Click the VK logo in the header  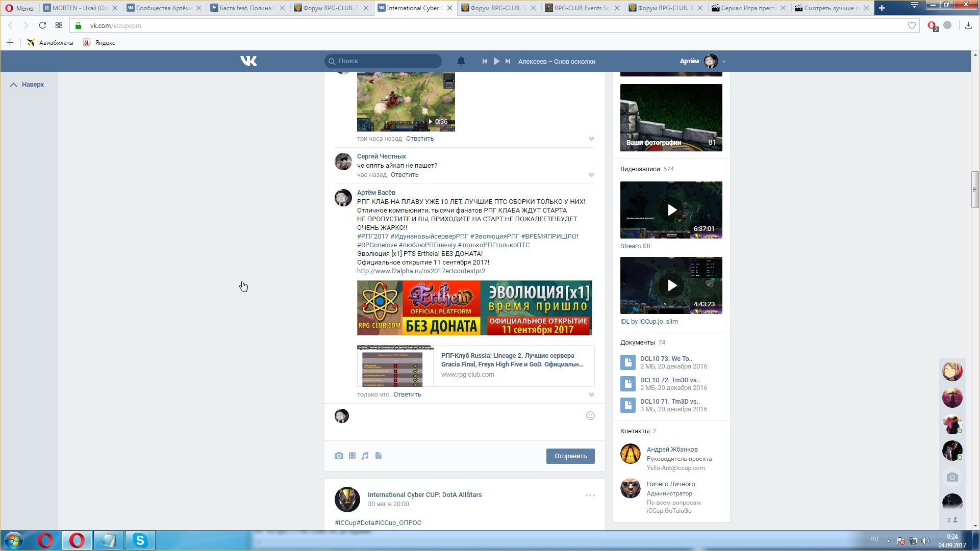[248, 61]
